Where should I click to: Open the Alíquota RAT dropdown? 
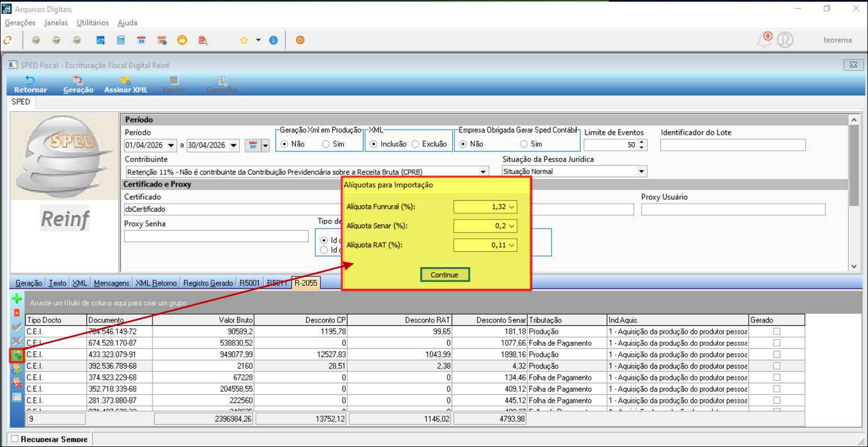click(512, 246)
